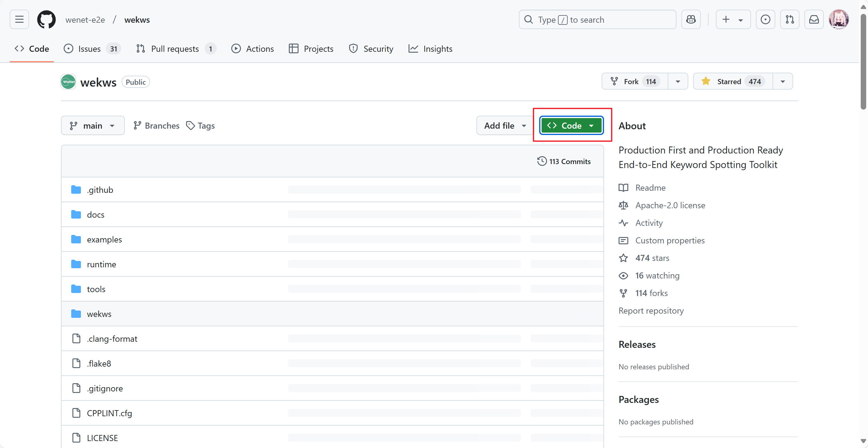The height and width of the screenshot is (448, 868).
Task: Expand the star lists dropdown arrow
Action: [783, 81]
